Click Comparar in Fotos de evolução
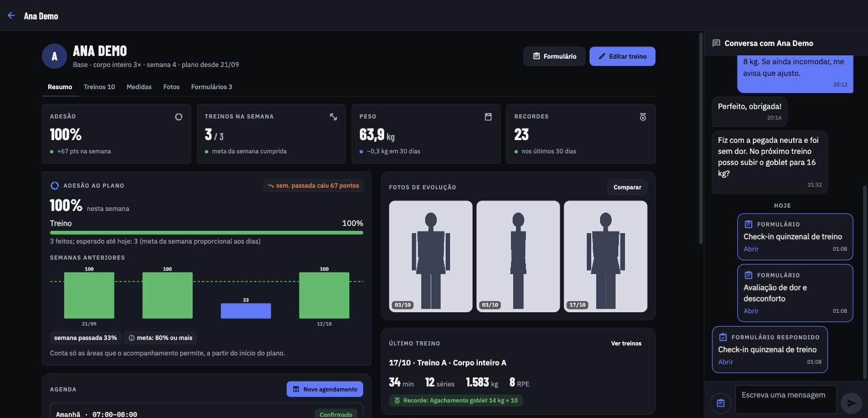868x418 pixels. click(627, 187)
